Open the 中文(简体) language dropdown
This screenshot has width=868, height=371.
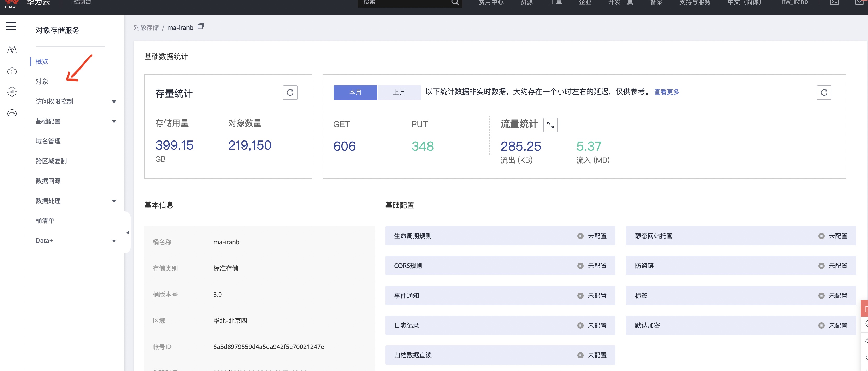tap(744, 2)
